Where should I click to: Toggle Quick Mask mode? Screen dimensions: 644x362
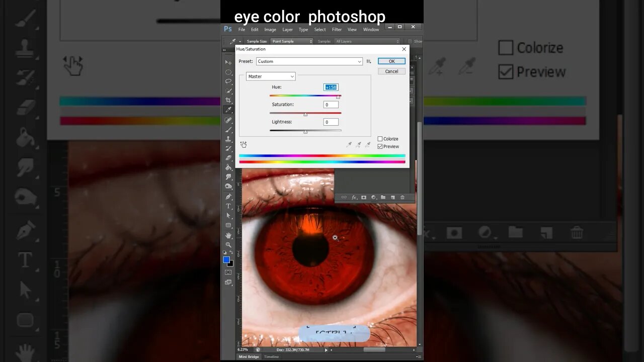point(228,273)
